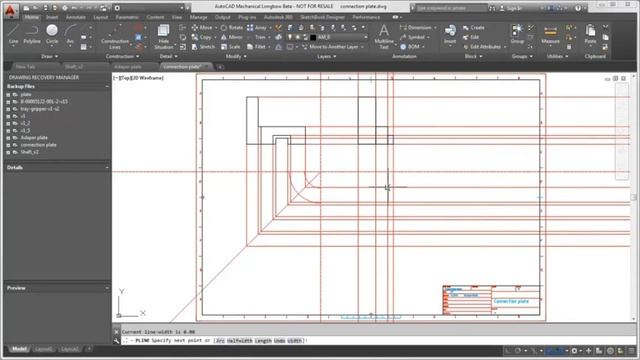This screenshot has height=360, width=640.
Task: Click the black layer color swatch
Action: [313, 37]
